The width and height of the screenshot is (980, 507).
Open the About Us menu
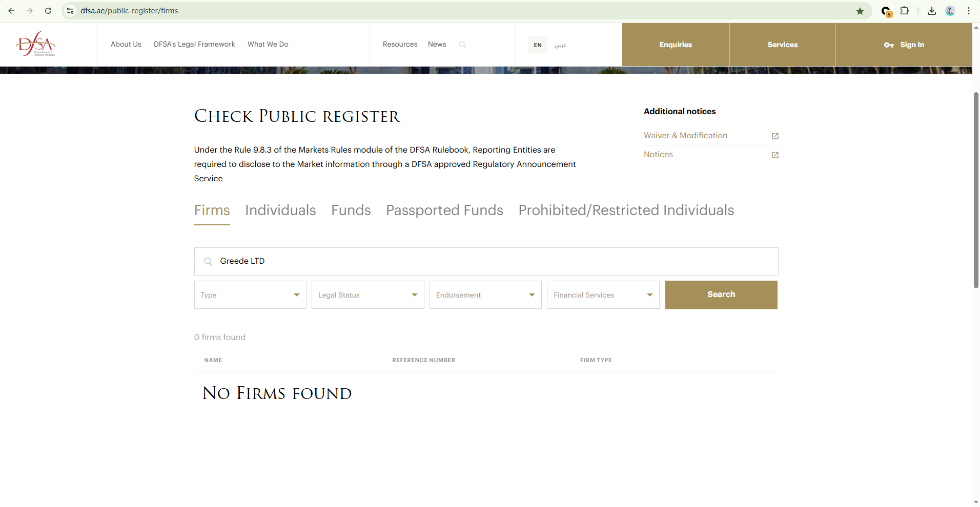pos(126,44)
